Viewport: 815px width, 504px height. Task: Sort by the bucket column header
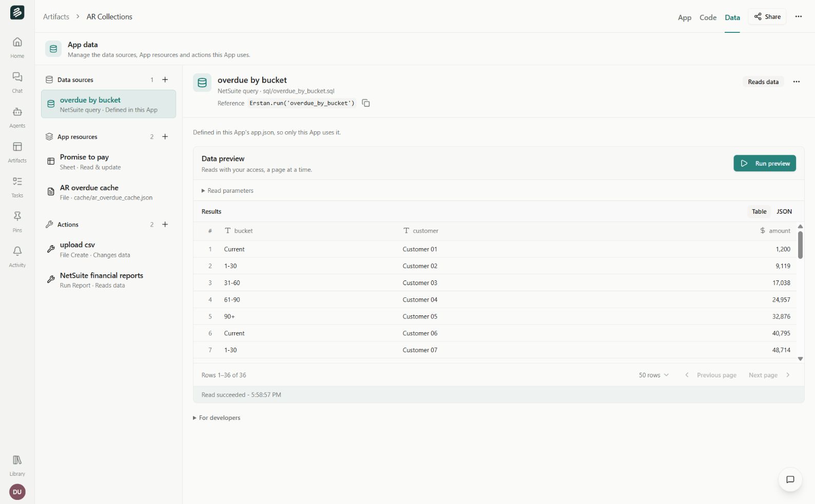click(239, 231)
